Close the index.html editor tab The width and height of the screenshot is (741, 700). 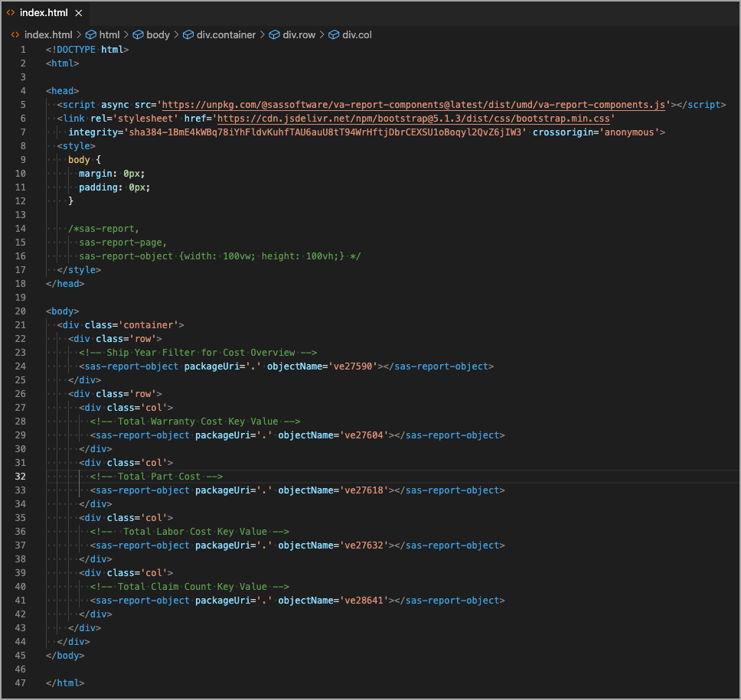pyautogui.click(x=79, y=13)
